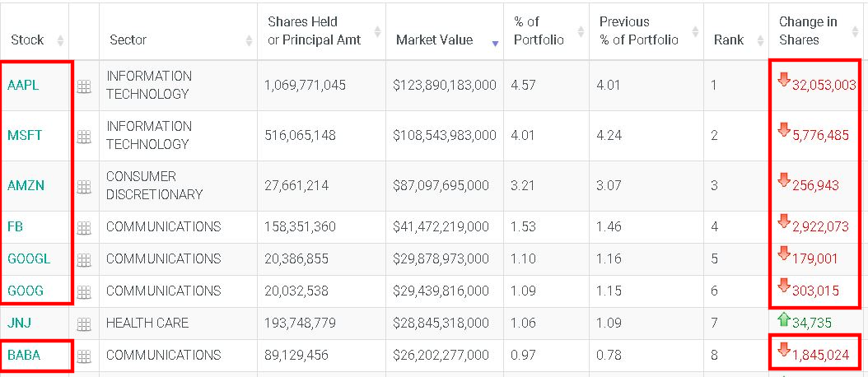Follow the BABA ticker link

pos(24,356)
